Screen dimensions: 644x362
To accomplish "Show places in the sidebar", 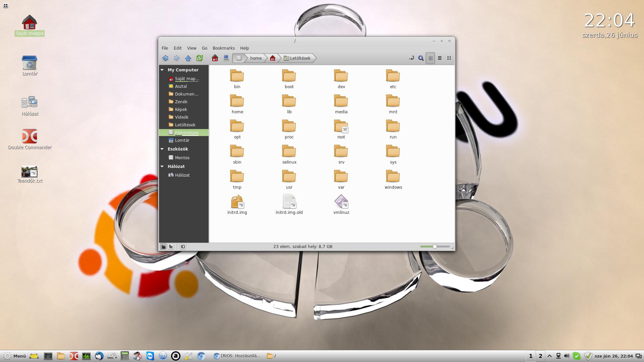I will pyautogui.click(x=163, y=247).
